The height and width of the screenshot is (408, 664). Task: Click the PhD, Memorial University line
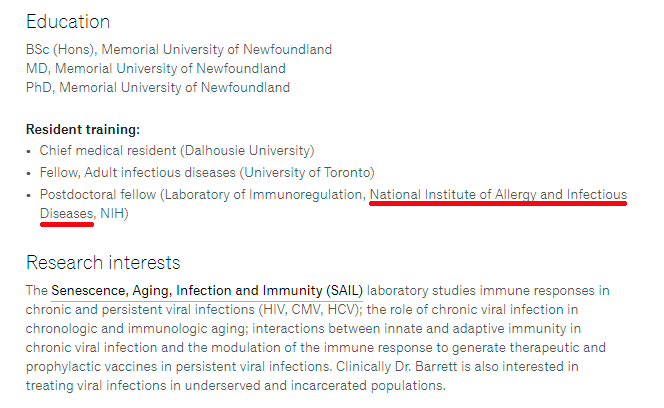coord(158,88)
